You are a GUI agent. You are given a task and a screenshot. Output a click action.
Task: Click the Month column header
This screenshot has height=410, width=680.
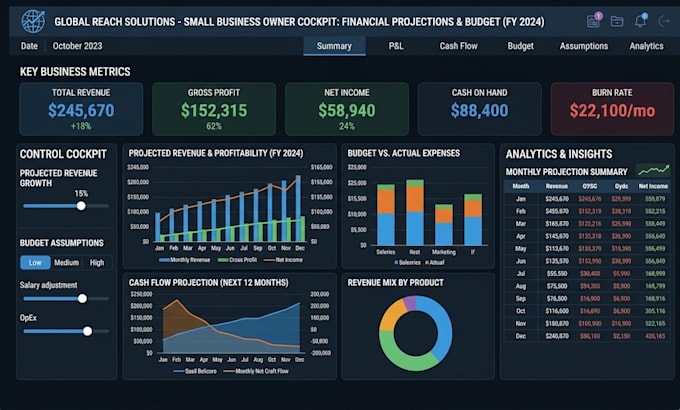[x=520, y=186]
